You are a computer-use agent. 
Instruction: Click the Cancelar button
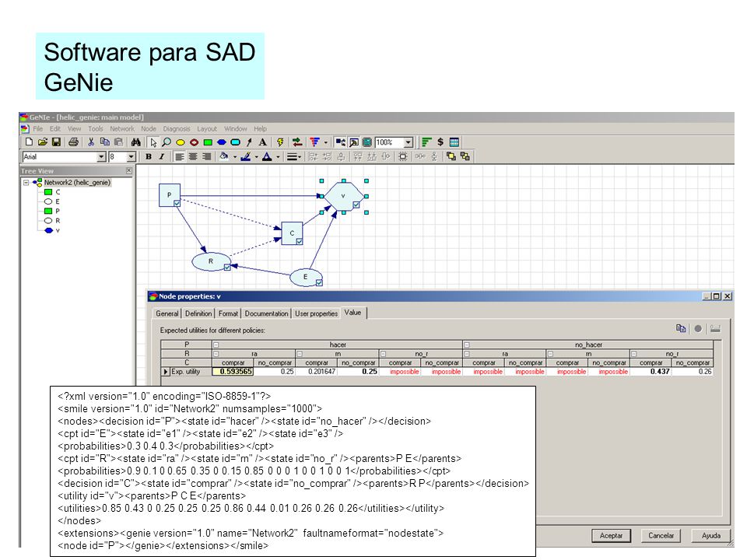661,535
